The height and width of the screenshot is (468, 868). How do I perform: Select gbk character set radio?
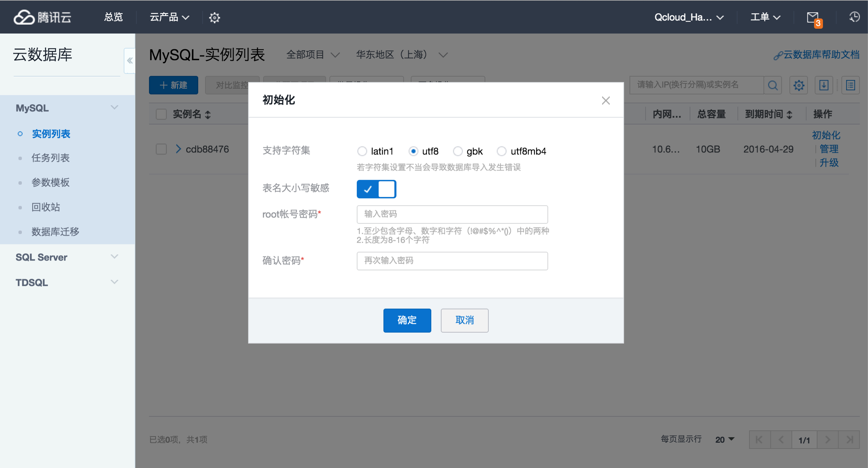click(458, 151)
